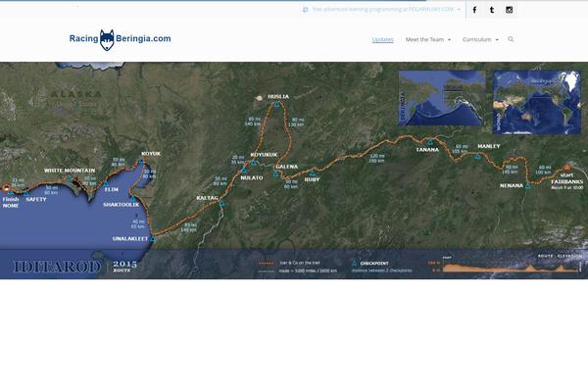Click the SHAKTOOLIK map label
The image size is (588, 392).
[x=122, y=205]
